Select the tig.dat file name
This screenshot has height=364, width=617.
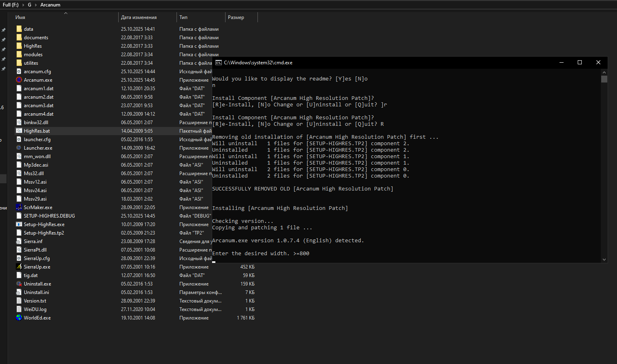point(31,275)
